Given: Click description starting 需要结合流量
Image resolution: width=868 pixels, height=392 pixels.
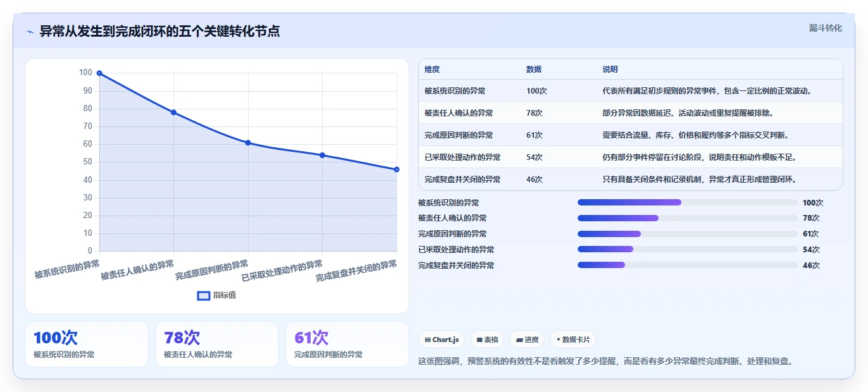Looking at the screenshot, I should [695, 135].
